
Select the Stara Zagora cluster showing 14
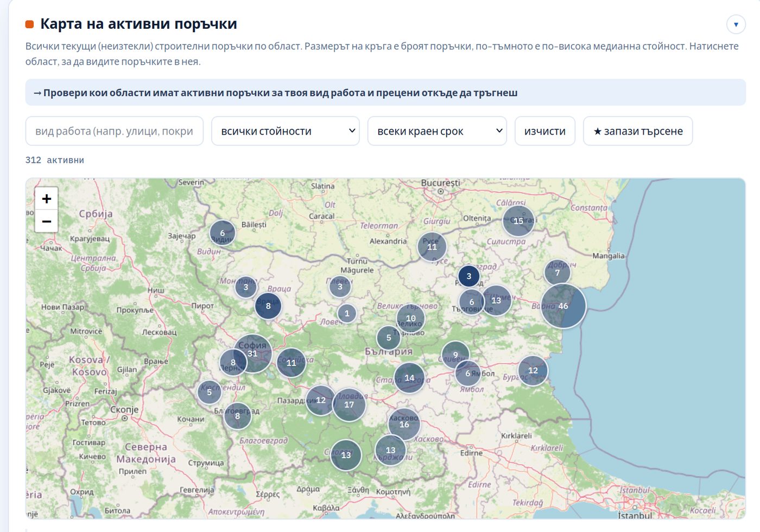pyautogui.click(x=409, y=378)
